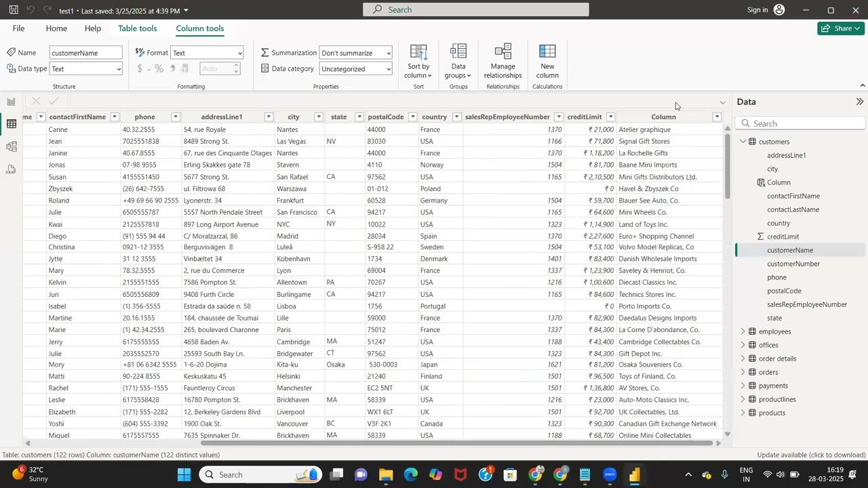Open the creditLimit column filter dropdown
Image resolution: width=868 pixels, height=488 pixels.
coord(611,117)
